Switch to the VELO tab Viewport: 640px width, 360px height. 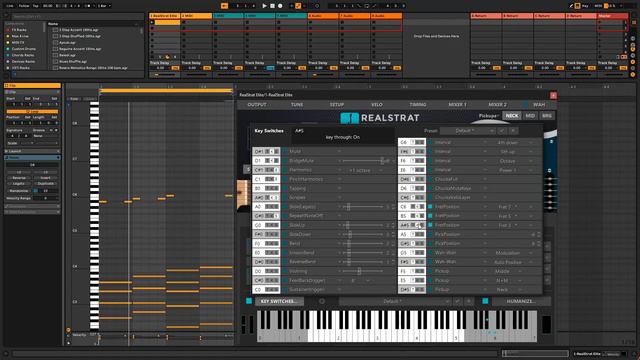(x=376, y=105)
